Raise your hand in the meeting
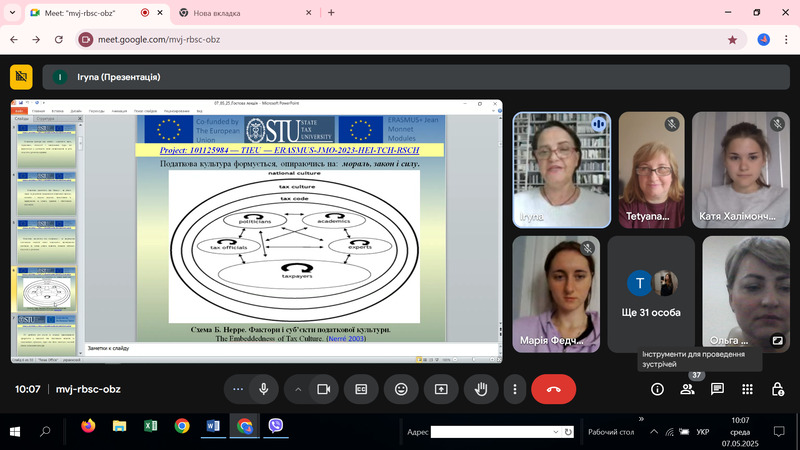The image size is (800, 450). pyautogui.click(x=481, y=389)
